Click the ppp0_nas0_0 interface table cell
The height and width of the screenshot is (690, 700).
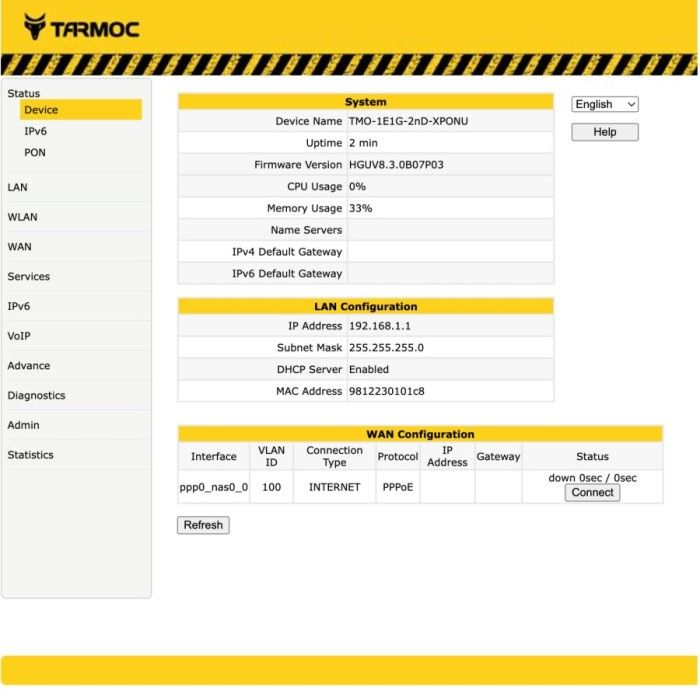(x=213, y=487)
